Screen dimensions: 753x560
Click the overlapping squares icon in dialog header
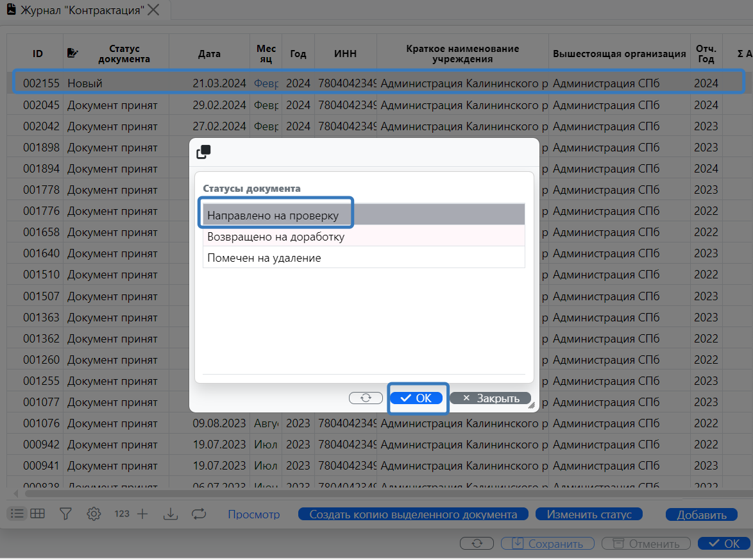[203, 152]
